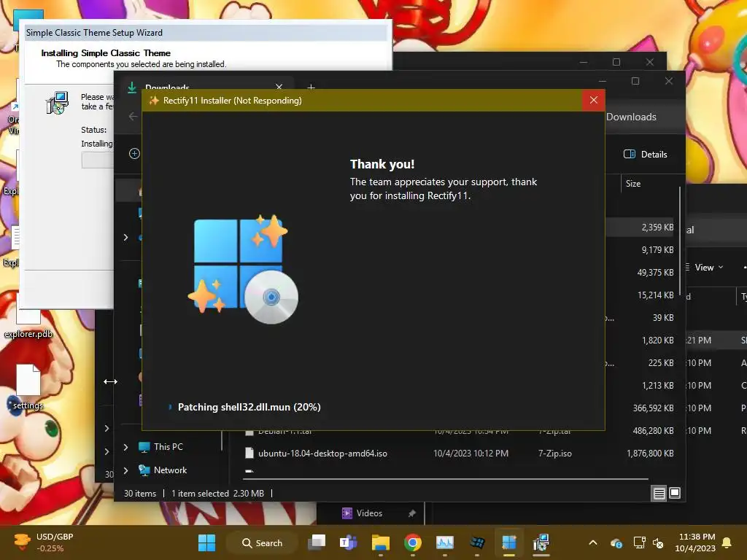Open the USD/GBP widget on the taskbar
The image size is (747, 560).
point(43,542)
